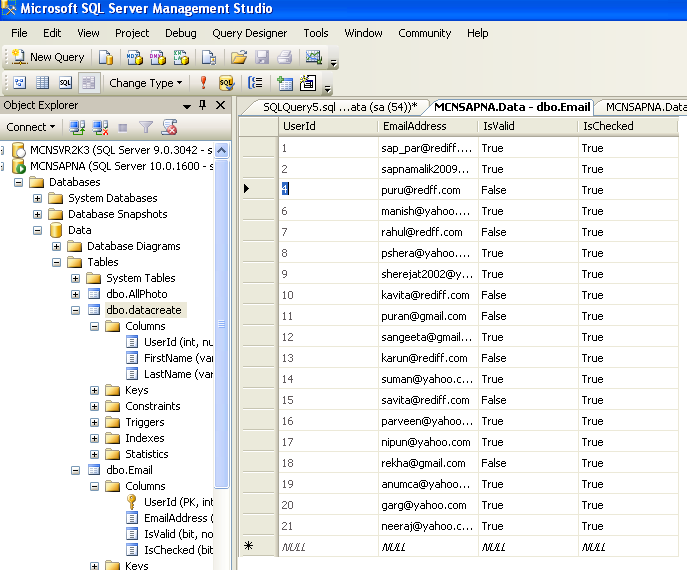The image size is (687, 570).
Task: Collapse the Data database node
Action: point(38,230)
